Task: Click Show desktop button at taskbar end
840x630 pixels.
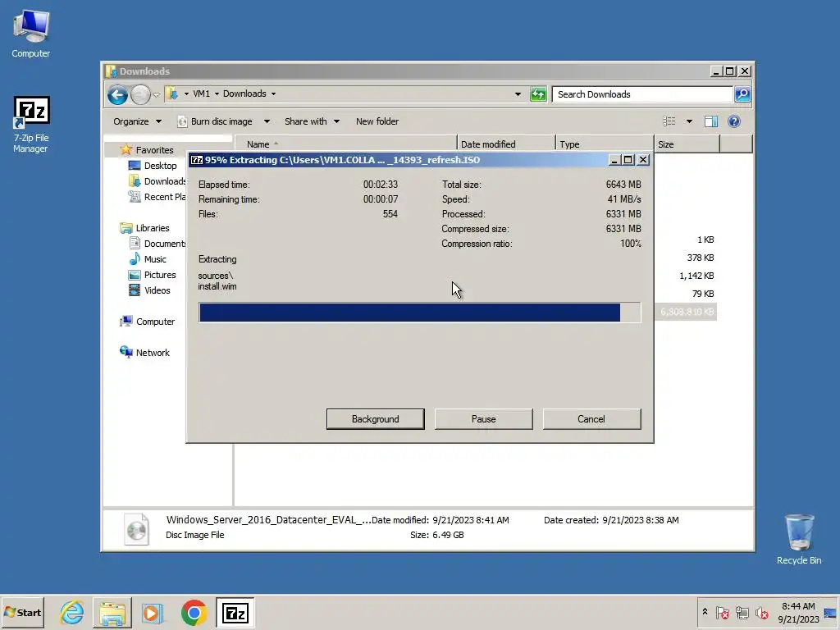Action: click(x=831, y=612)
